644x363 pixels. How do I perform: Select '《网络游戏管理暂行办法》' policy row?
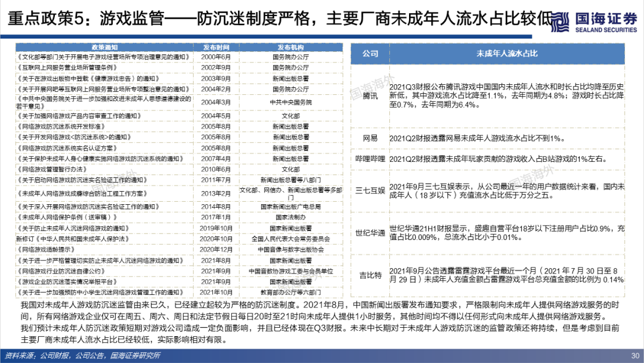[x=179, y=170]
